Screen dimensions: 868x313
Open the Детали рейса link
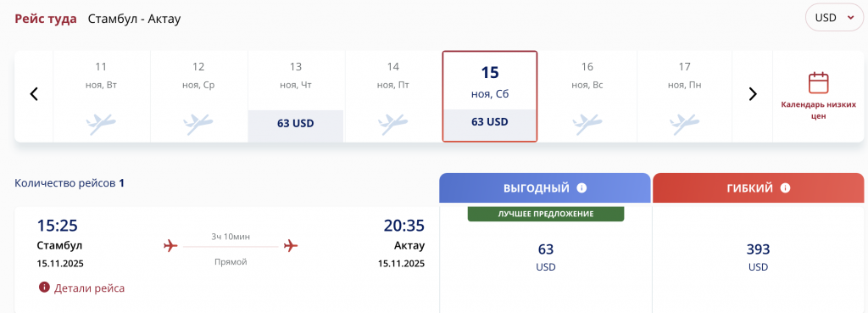tap(89, 288)
